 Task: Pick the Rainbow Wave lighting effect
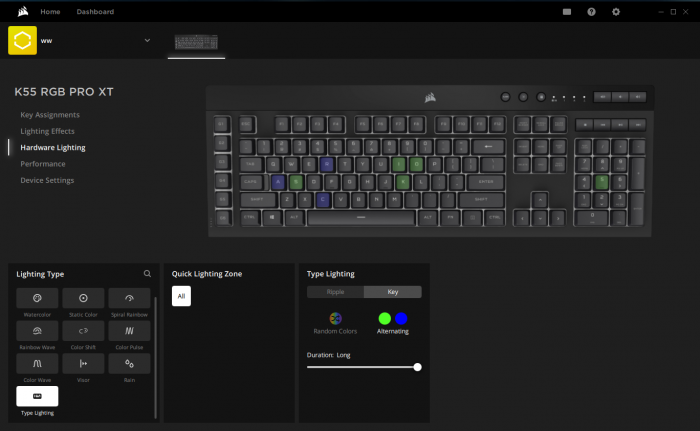coord(37,331)
